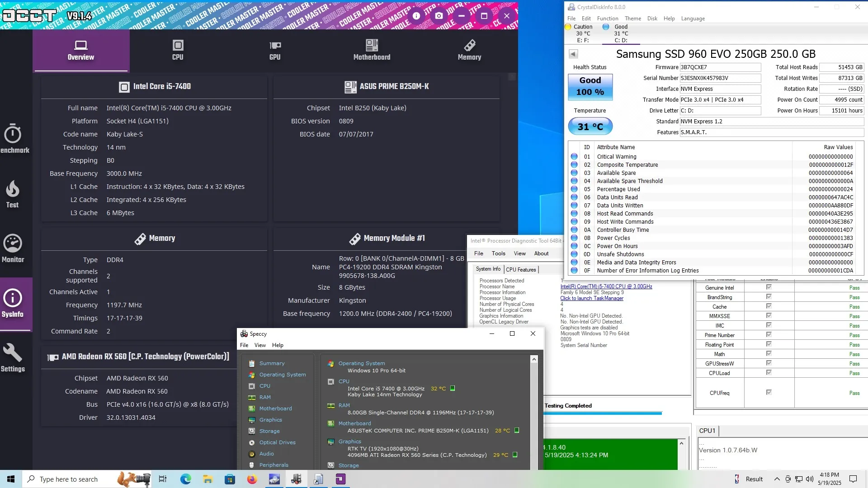The image size is (868, 488).
Task: Open the Intel Core i5-7400 CPU link
Action: coord(606,286)
